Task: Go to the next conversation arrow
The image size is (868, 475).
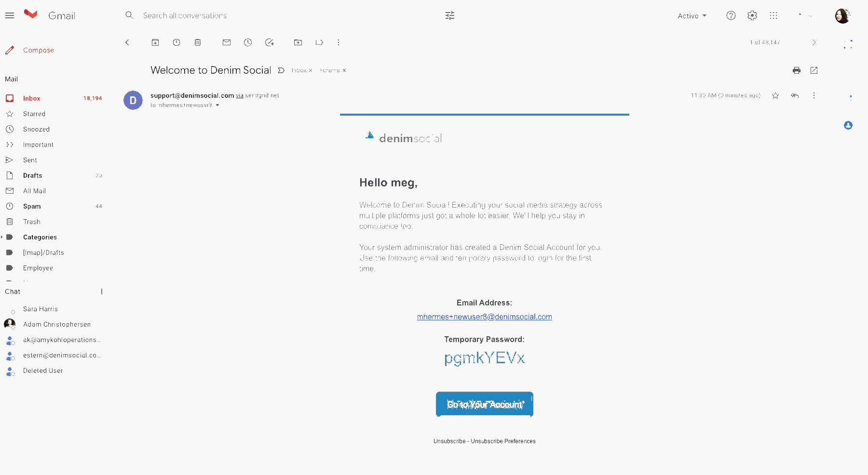Action: click(814, 42)
